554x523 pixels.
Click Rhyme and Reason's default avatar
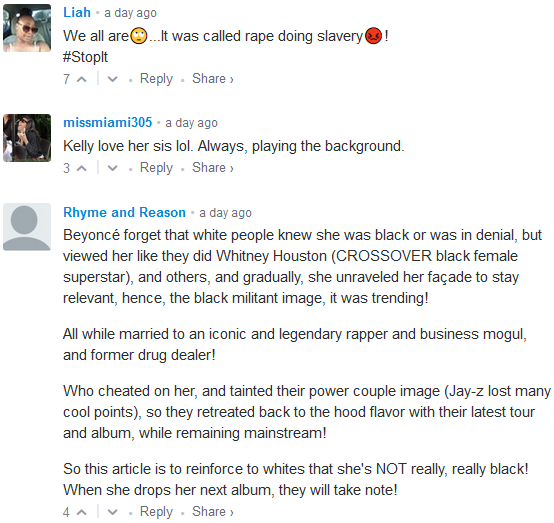27,227
